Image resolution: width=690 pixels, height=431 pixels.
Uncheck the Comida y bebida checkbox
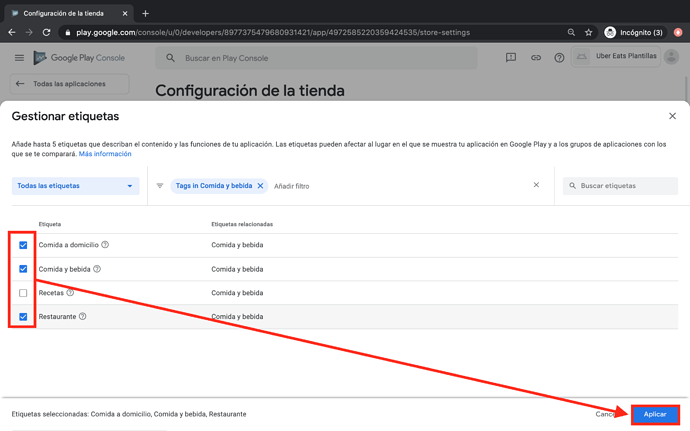tap(23, 269)
